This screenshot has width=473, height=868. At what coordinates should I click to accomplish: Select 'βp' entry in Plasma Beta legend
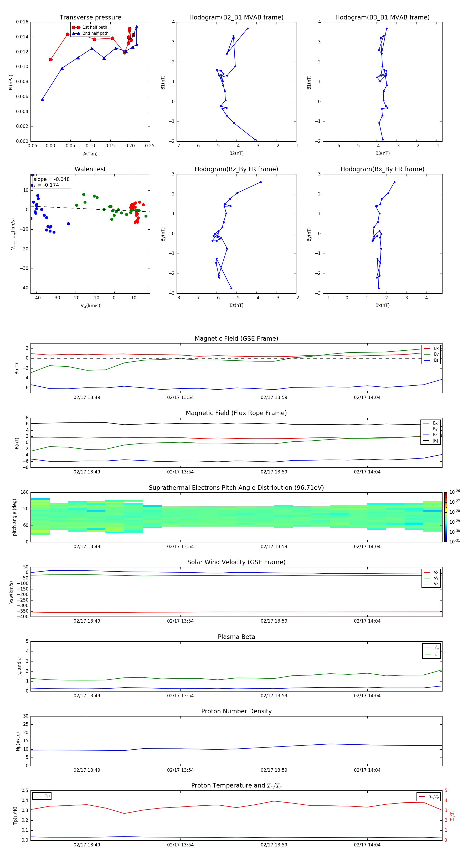click(431, 647)
